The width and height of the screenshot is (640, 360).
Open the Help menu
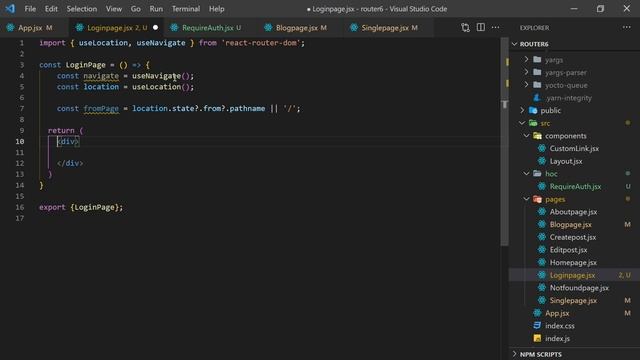216,9
